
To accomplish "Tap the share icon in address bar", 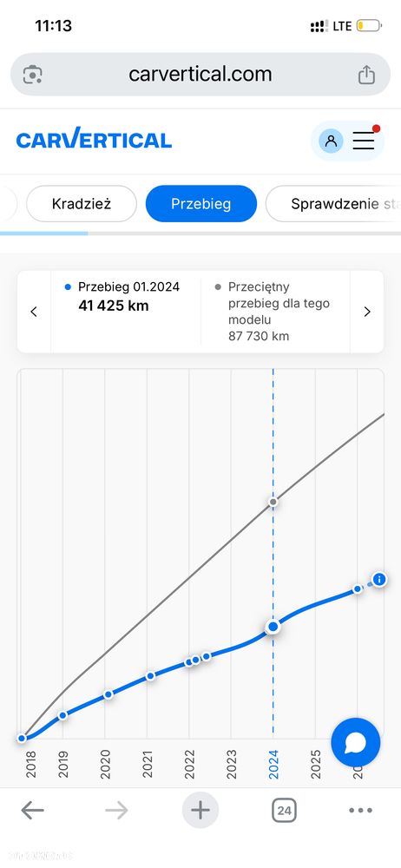I will click(x=366, y=74).
